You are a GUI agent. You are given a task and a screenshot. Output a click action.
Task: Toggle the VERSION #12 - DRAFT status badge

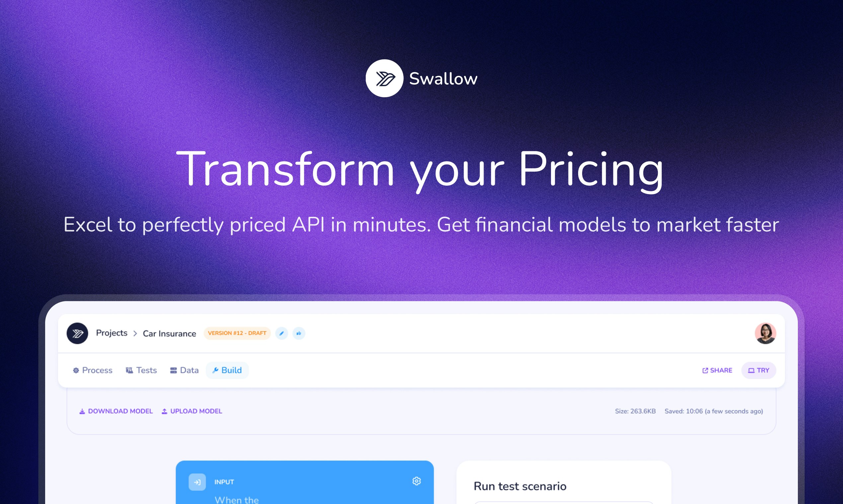(x=236, y=333)
